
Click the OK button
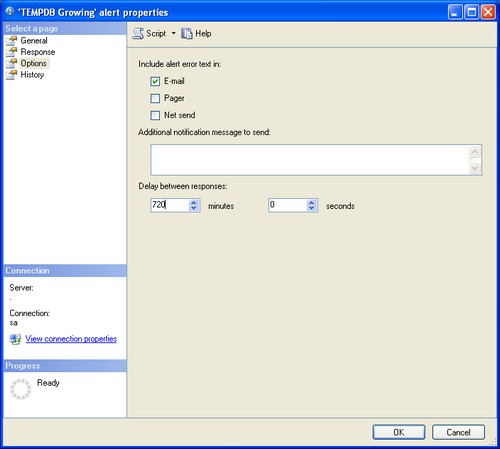pos(399,432)
